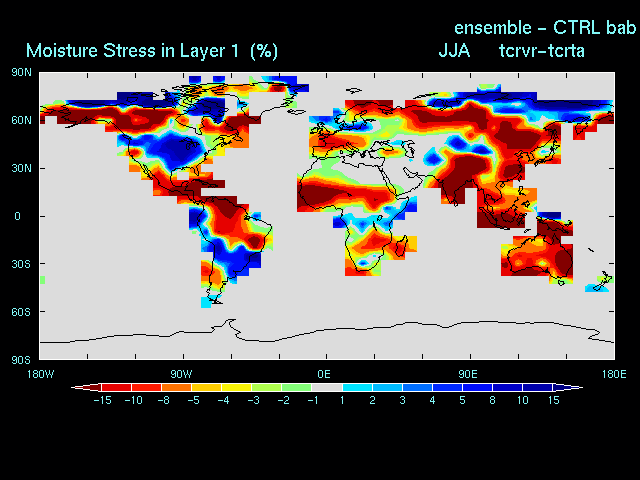Click the 0E longitude axis label
This screenshot has height=480, width=640.
[x=324, y=374]
